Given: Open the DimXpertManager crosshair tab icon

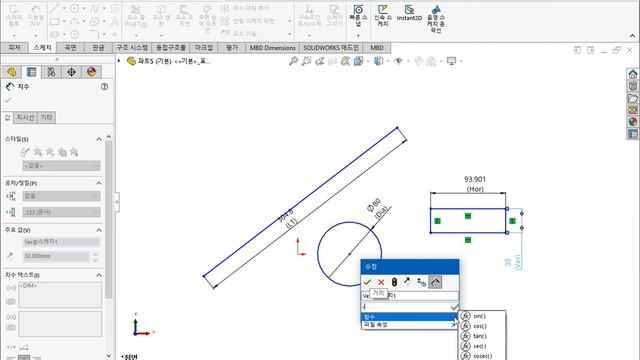Looking at the screenshot, I should point(71,72).
